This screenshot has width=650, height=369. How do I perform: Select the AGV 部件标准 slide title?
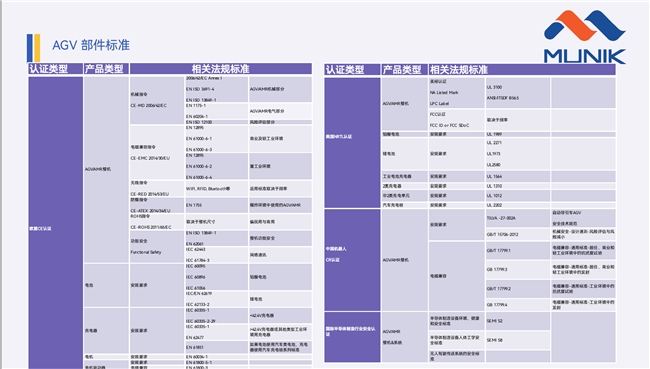click(91, 45)
